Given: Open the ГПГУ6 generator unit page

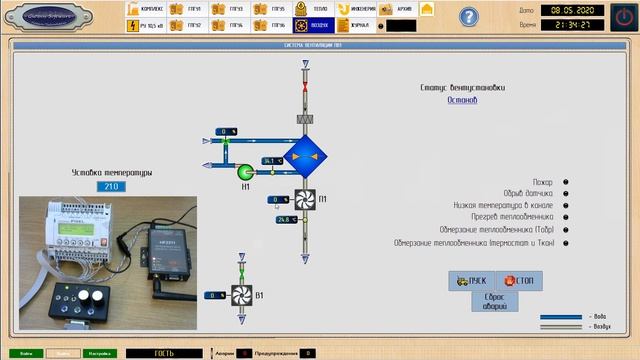Looking at the screenshot, I should 271,25.
